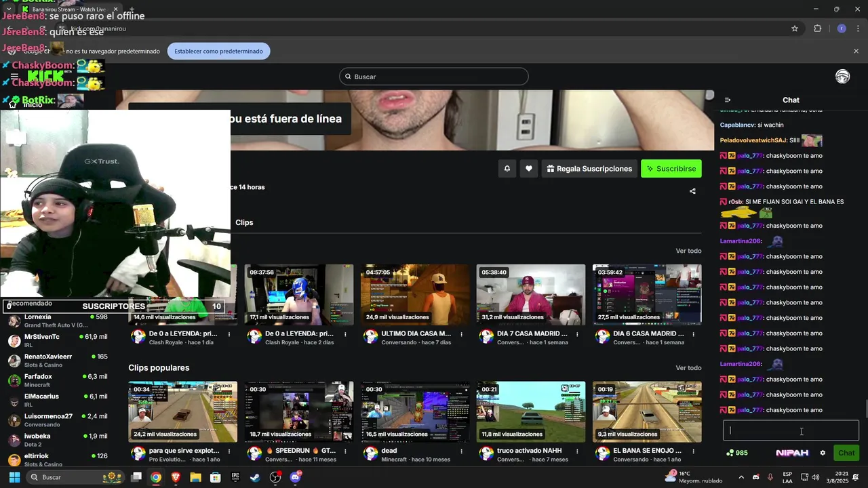Image resolution: width=868 pixels, height=488 pixels.
Task: Open Steam from the taskbar
Action: [x=255, y=477]
